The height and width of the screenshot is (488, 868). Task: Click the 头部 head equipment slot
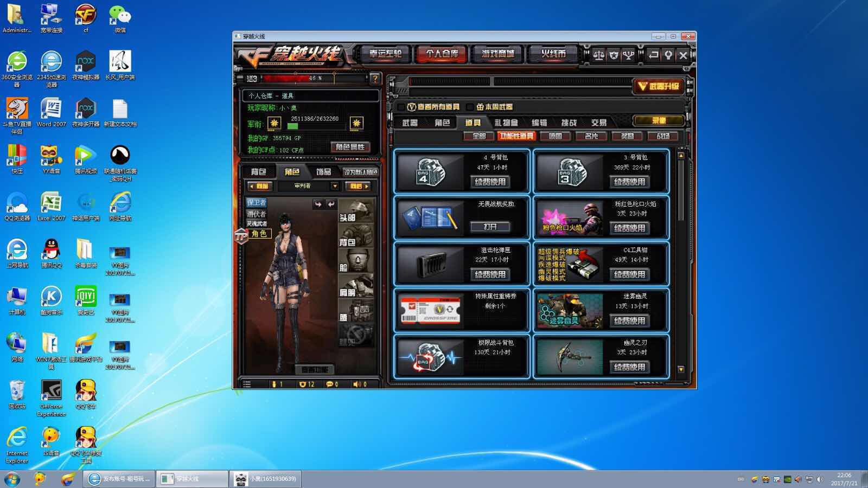356,211
